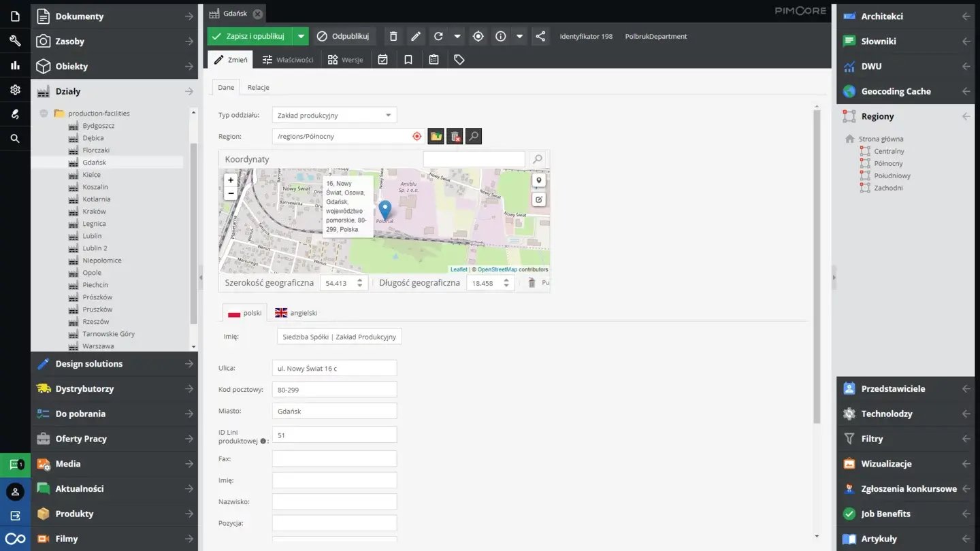Clear region with delete icon
This screenshot has width=980, height=551.
click(455, 137)
